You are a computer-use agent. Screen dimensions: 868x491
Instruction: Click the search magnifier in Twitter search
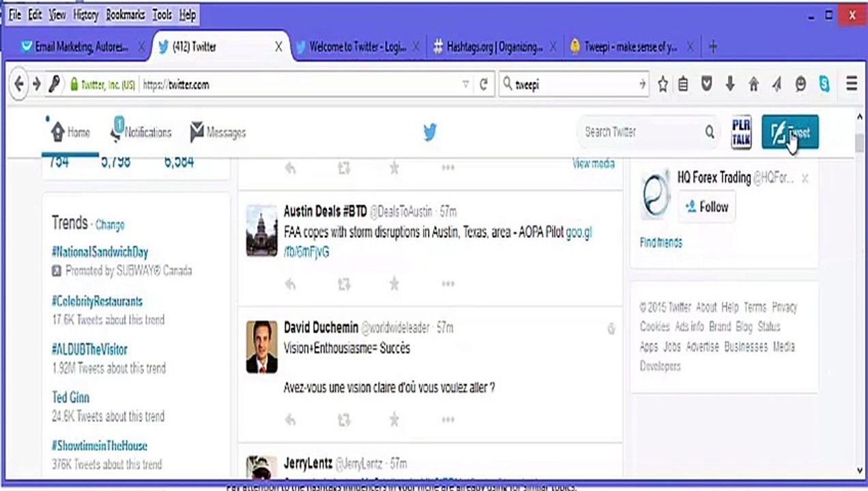click(x=710, y=132)
